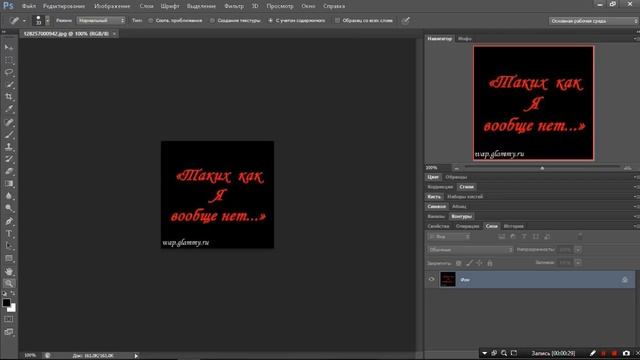
Task: Toggle layer filtering switch in Layers panel
Action: (x=580, y=236)
